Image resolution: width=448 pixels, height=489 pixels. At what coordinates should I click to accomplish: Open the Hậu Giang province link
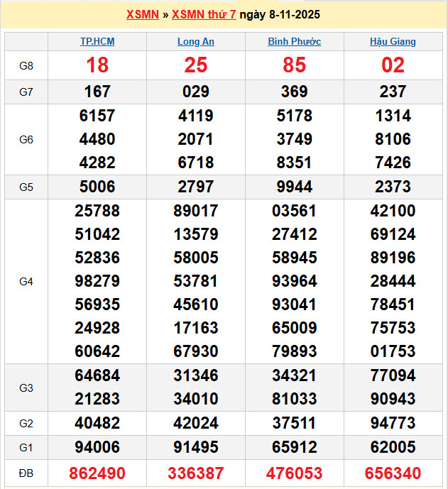[393, 42]
